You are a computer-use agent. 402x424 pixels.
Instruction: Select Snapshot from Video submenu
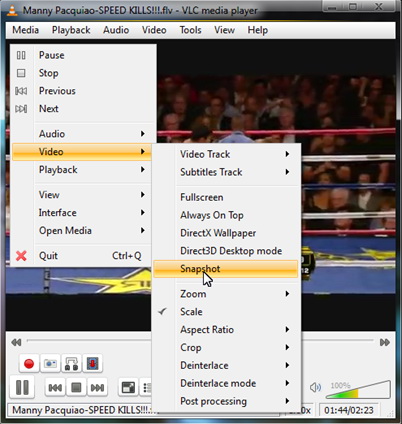pos(225,269)
